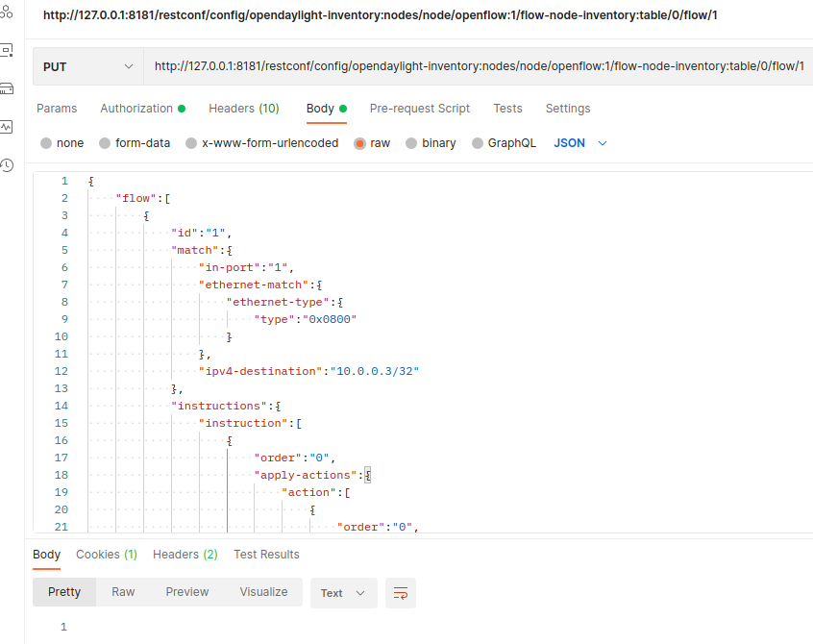Click the "id" key on line 4
This screenshot has width=813, height=644.
click(185, 233)
